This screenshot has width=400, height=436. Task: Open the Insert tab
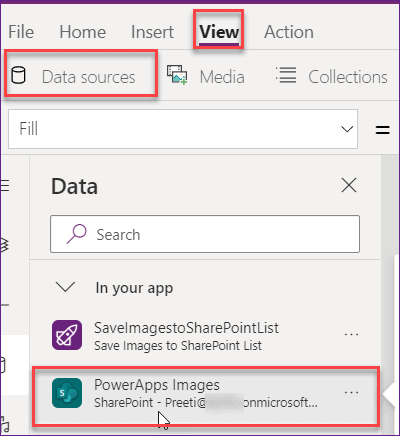pos(152,32)
